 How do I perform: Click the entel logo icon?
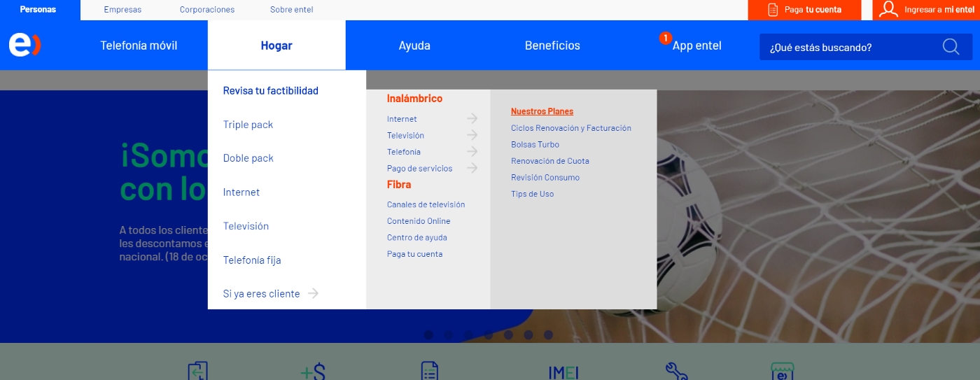pos(25,45)
